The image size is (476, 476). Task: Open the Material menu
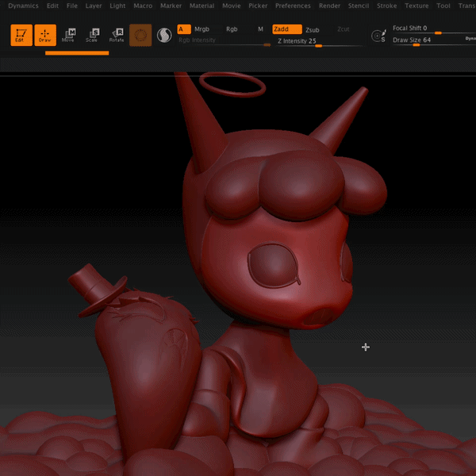(202, 6)
